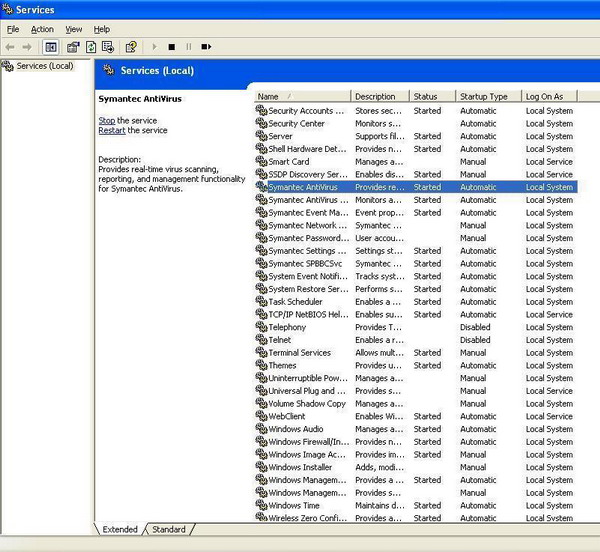Sort by the Name column header
This screenshot has width=600, height=552.
tap(302, 96)
